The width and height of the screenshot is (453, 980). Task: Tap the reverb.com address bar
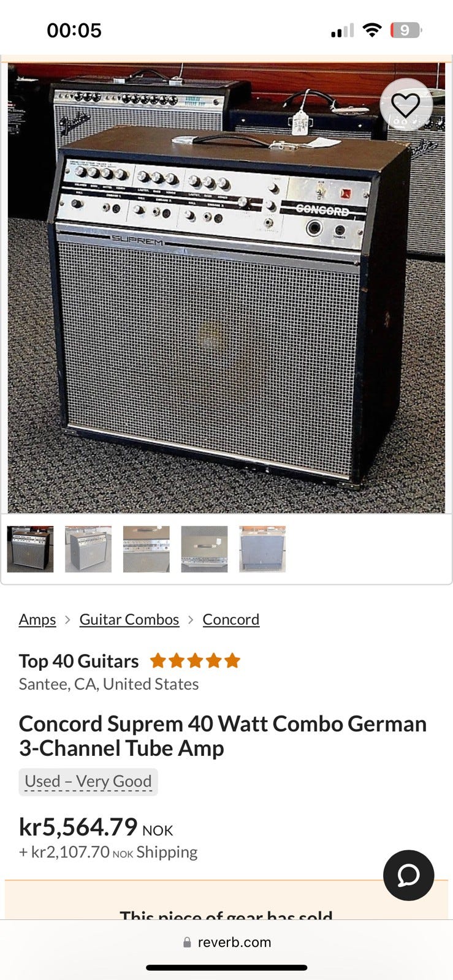coord(227,943)
